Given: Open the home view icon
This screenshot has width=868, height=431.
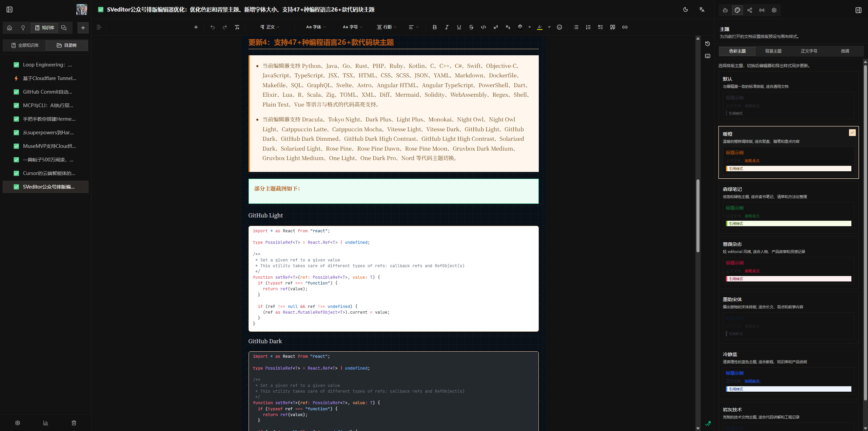Looking at the screenshot, I should [x=9, y=27].
